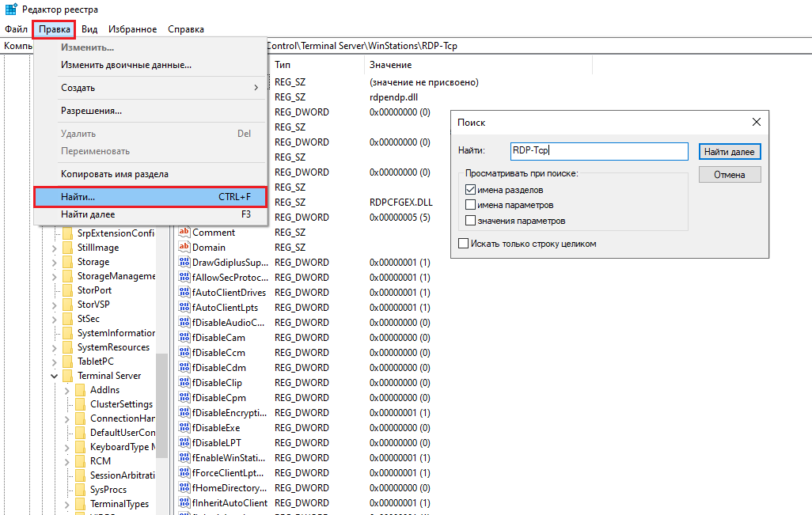The height and width of the screenshot is (515, 812).
Task: Click the Comment string value icon
Action: tap(184, 233)
